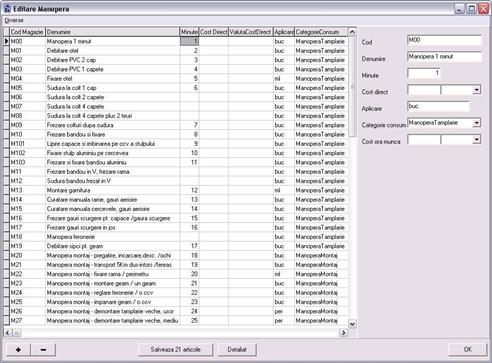The image size is (492, 363).
Task: Click the Cod input field
Action: pos(444,40)
